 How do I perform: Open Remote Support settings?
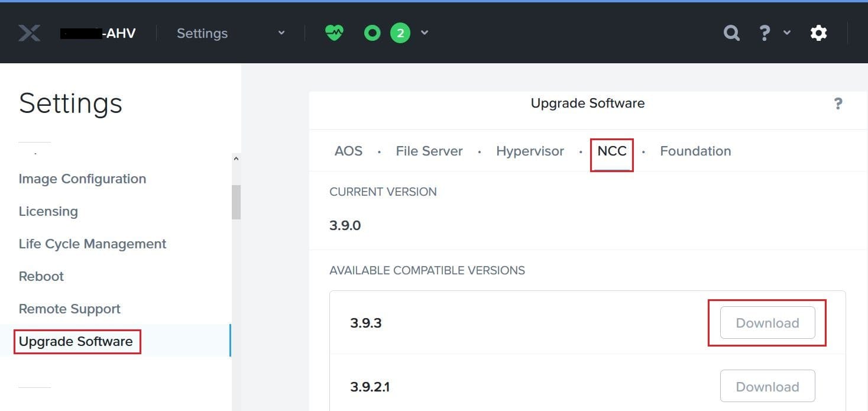click(x=69, y=309)
